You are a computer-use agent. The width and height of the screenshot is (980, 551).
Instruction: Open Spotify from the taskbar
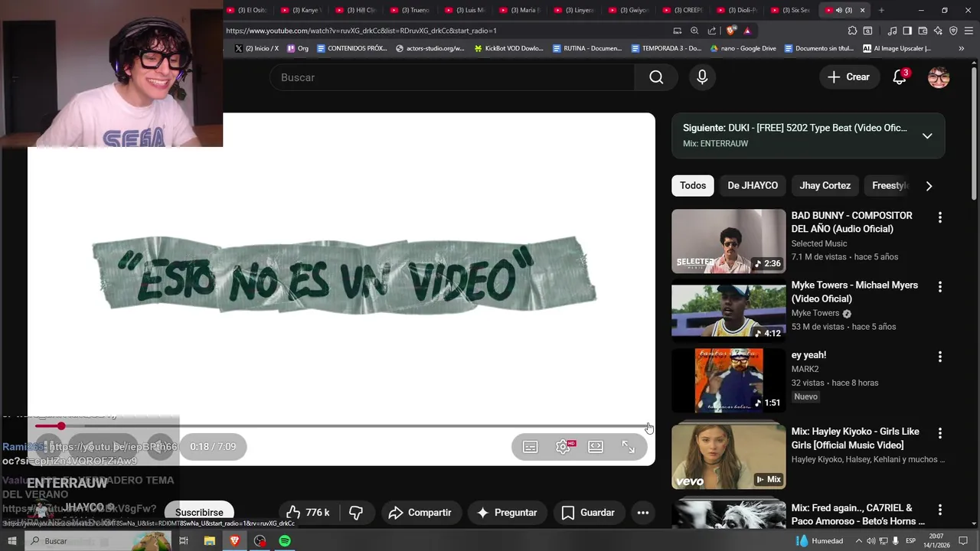pyautogui.click(x=285, y=541)
